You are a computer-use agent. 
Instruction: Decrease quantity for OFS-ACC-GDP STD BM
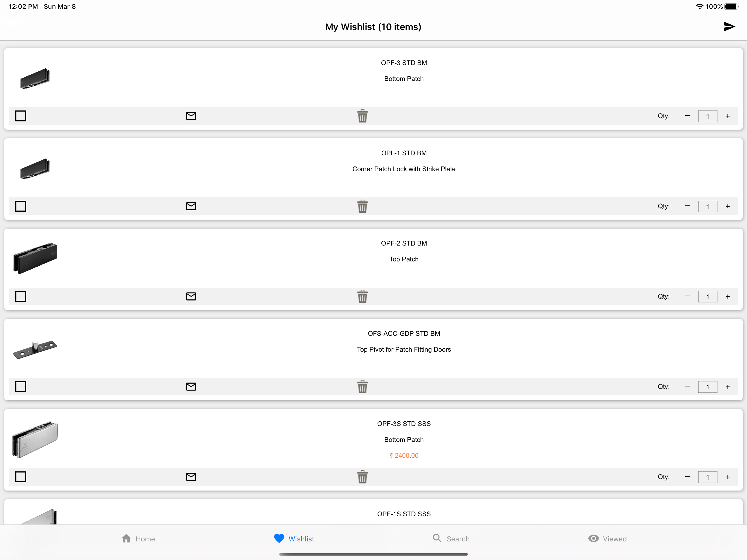coord(687,386)
